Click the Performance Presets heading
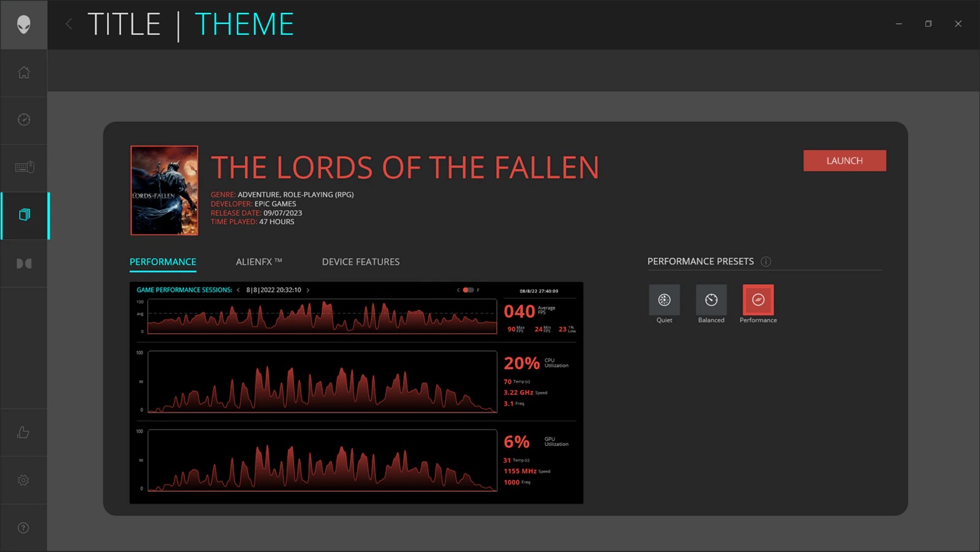Image resolution: width=980 pixels, height=552 pixels. pyautogui.click(x=701, y=262)
